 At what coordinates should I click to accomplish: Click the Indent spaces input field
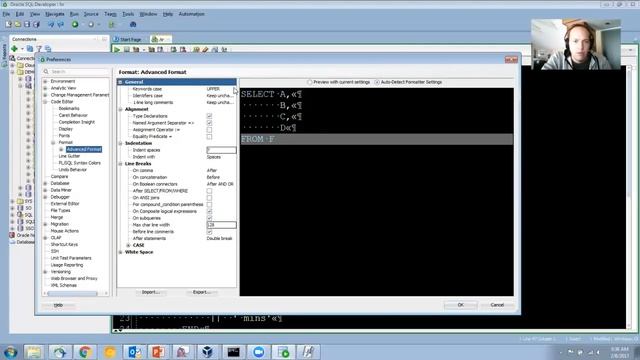(x=221, y=150)
